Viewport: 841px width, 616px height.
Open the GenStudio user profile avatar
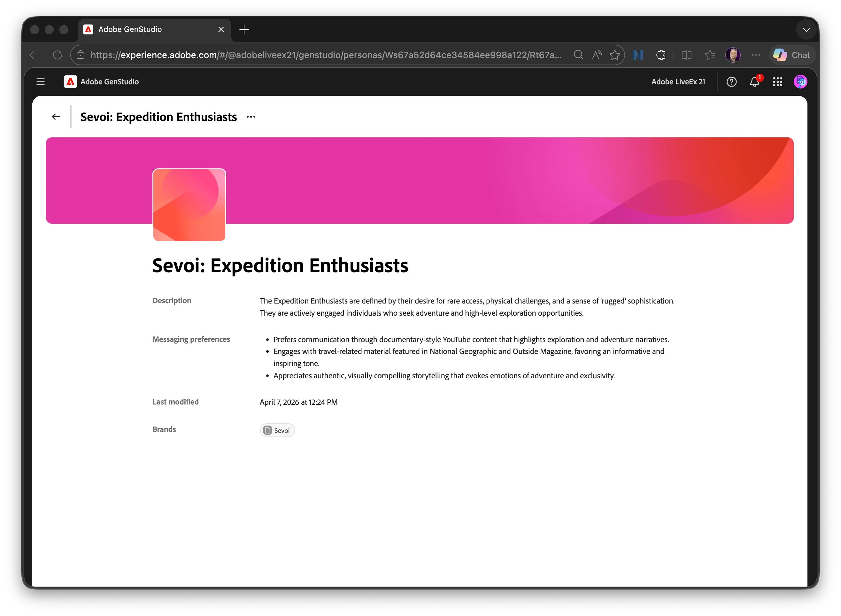(800, 82)
